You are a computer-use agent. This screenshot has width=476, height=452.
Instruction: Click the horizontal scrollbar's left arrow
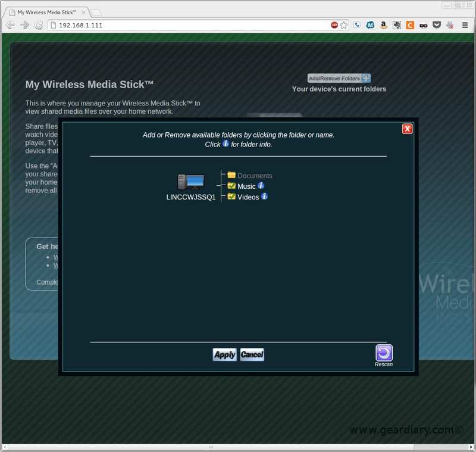click(x=5, y=447)
